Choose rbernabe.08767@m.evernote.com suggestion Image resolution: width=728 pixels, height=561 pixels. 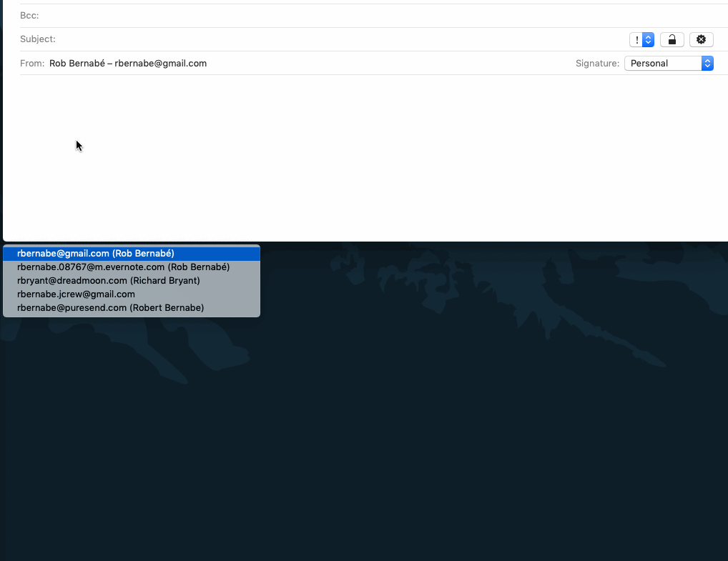coord(132,267)
